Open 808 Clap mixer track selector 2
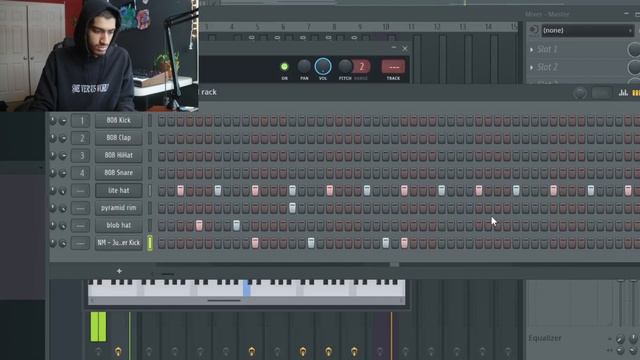The image size is (640, 360). point(80,138)
